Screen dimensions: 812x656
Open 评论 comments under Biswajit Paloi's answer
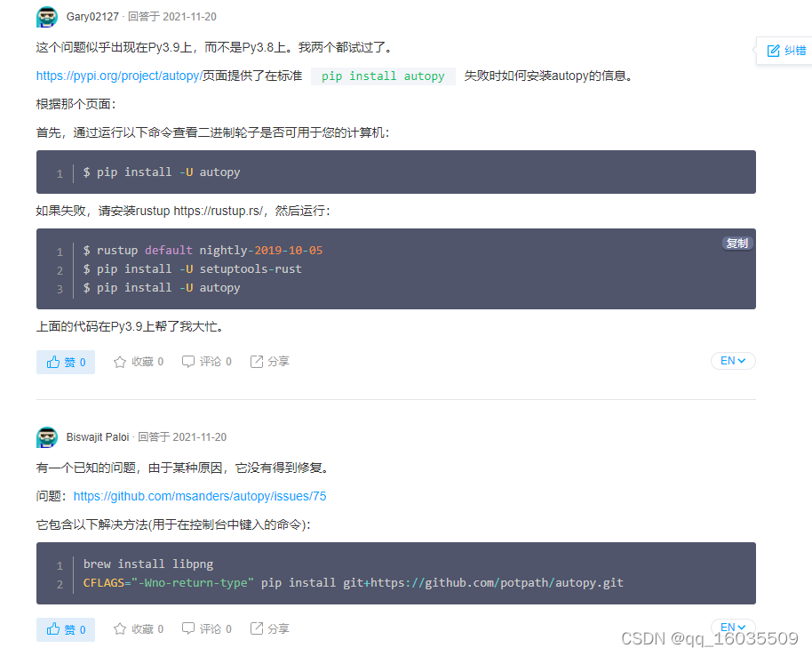[x=206, y=628]
